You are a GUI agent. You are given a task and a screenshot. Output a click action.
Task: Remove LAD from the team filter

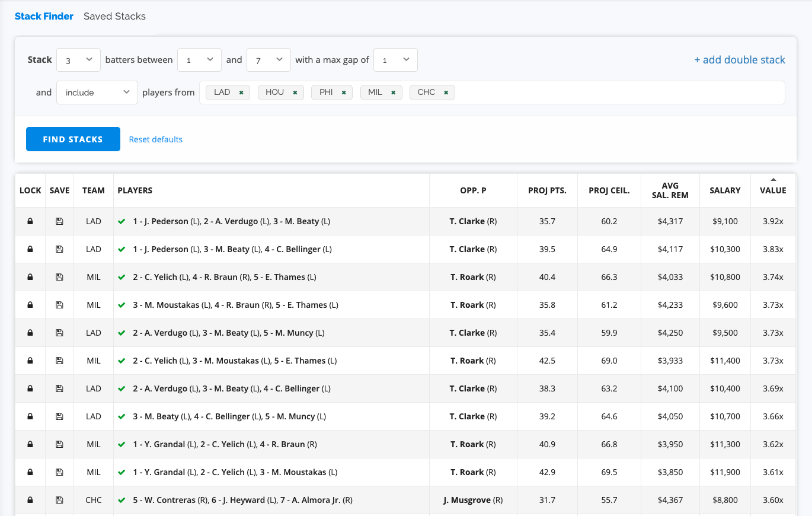tap(241, 93)
